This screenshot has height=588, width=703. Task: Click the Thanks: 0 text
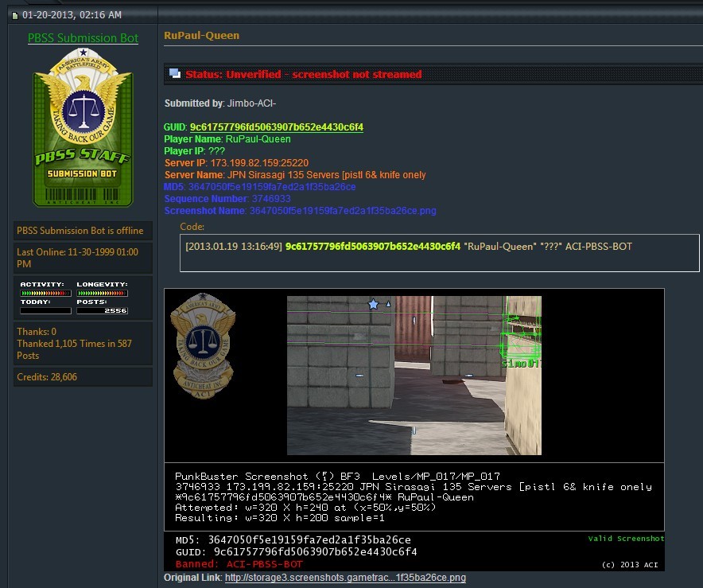click(37, 332)
